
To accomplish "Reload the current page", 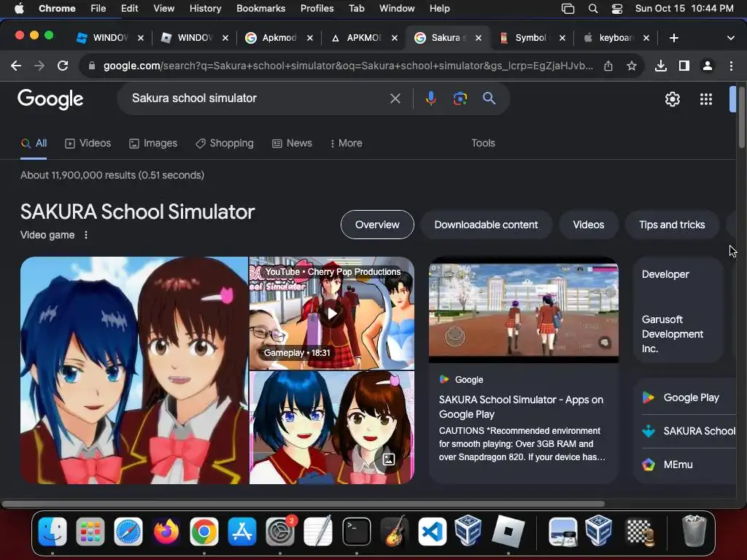I will coord(63,66).
